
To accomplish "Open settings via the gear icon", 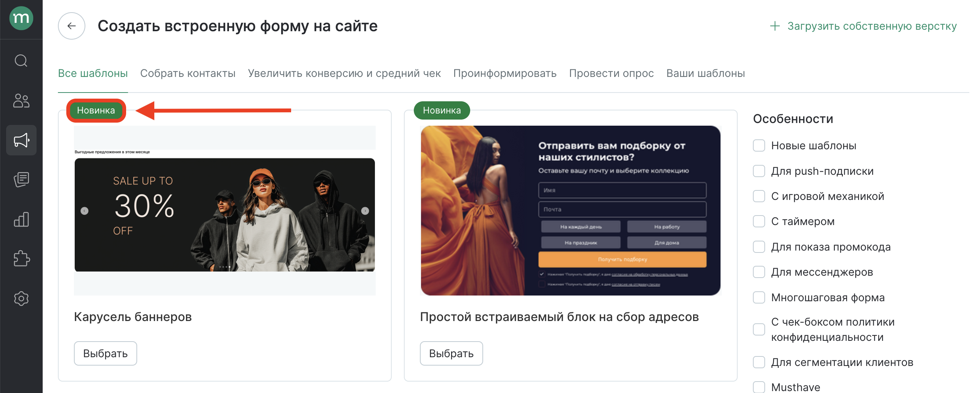I will [21, 299].
